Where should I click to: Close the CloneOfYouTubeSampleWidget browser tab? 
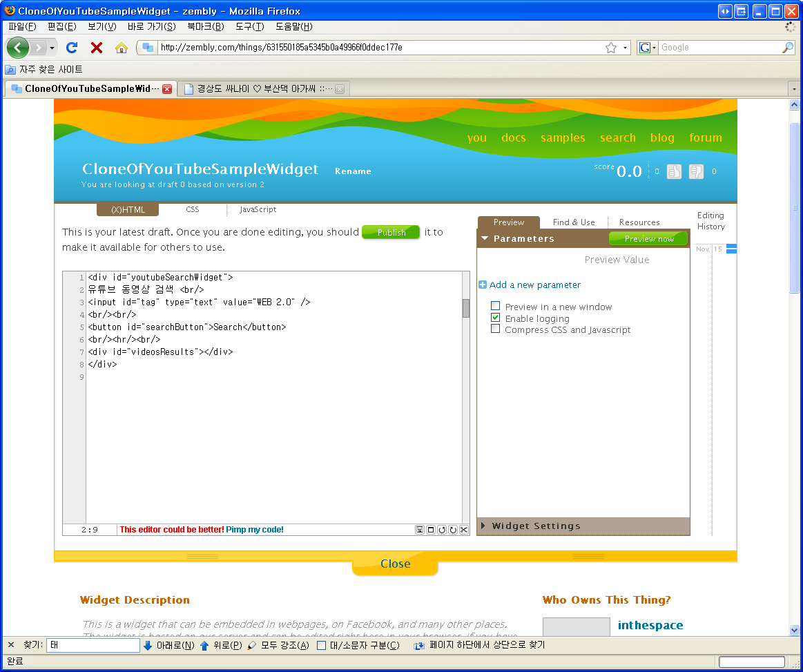pos(167,89)
